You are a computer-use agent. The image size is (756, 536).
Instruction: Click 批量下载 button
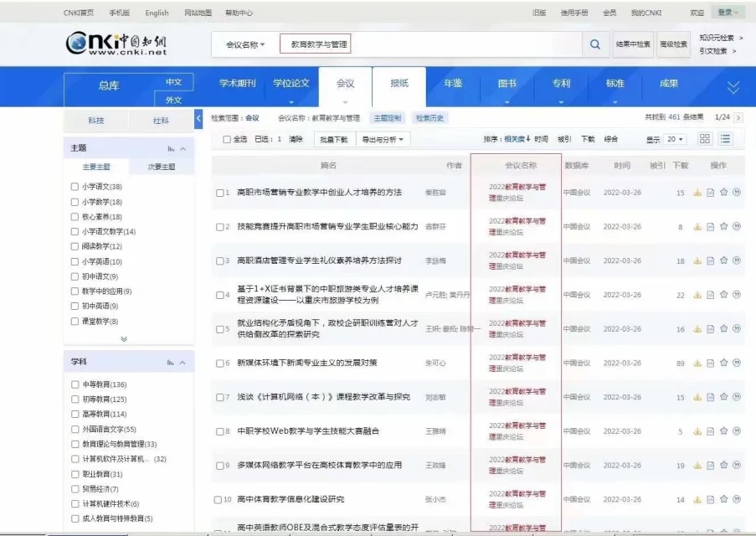coord(334,139)
